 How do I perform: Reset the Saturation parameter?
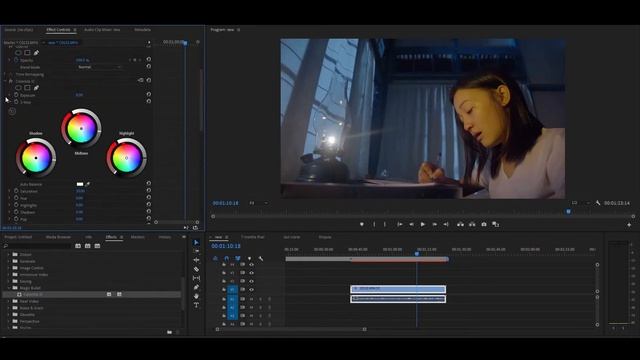coord(149,191)
